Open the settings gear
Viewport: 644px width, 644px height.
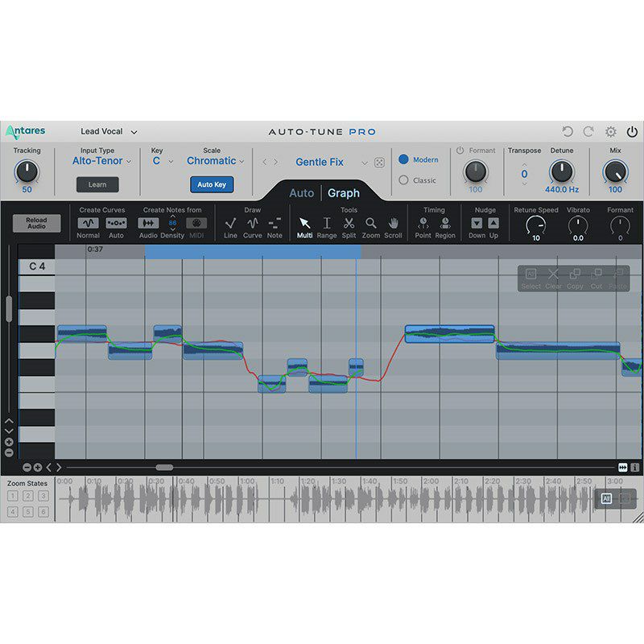coord(611,131)
